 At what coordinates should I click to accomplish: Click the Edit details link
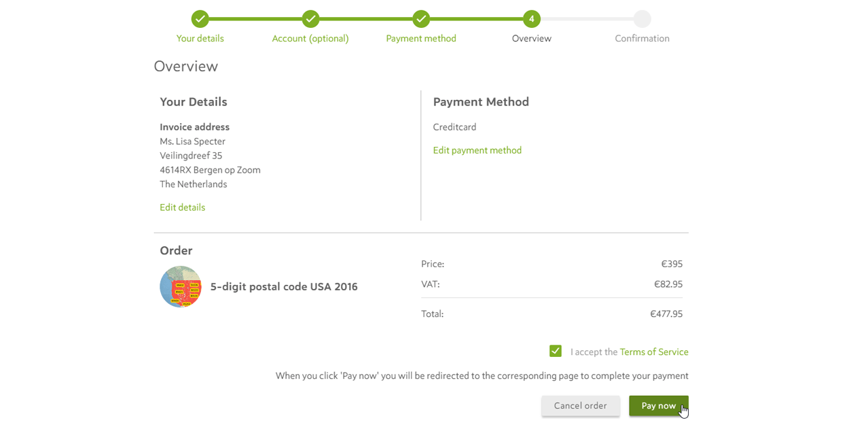pyautogui.click(x=182, y=207)
